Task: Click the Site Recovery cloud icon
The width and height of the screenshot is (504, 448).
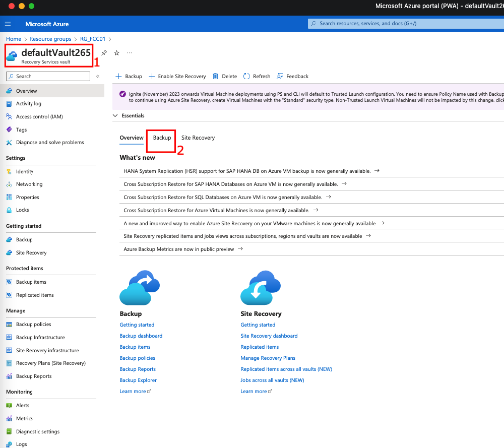Action: (x=260, y=288)
